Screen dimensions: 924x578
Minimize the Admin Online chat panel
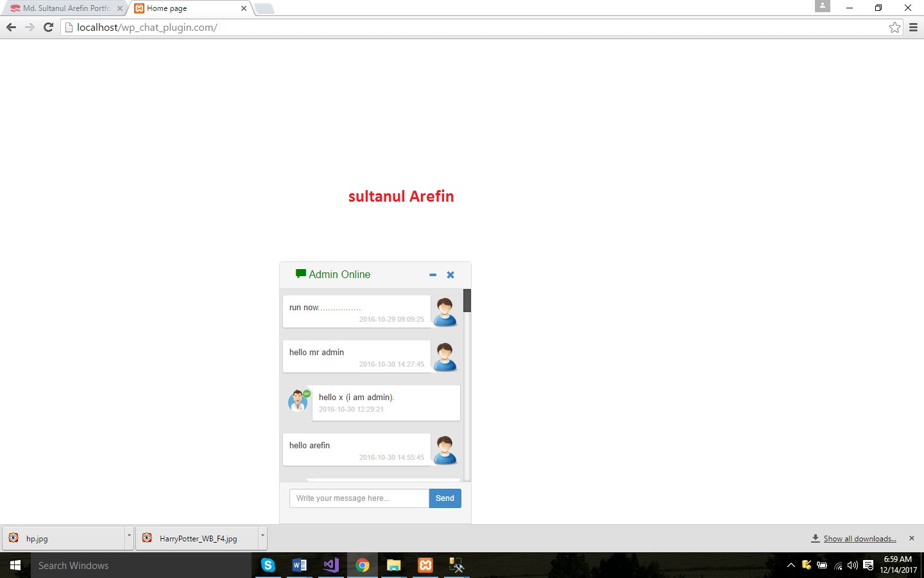[433, 275]
